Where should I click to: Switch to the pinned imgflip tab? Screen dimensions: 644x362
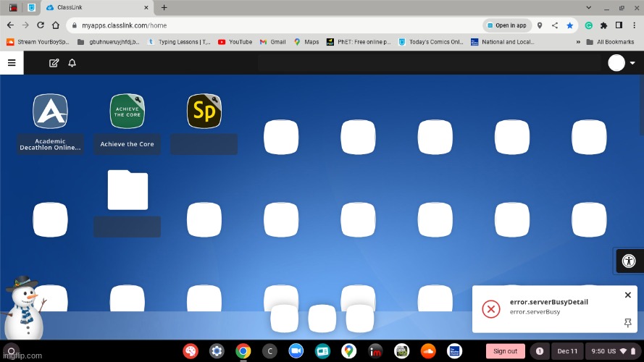pyautogui.click(x=13, y=7)
